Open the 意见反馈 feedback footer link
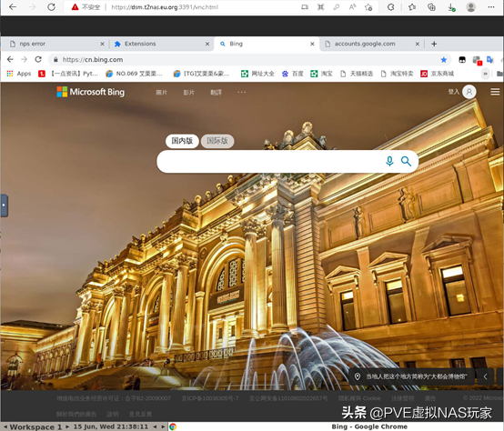504x431 pixels. click(x=140, y=415)
